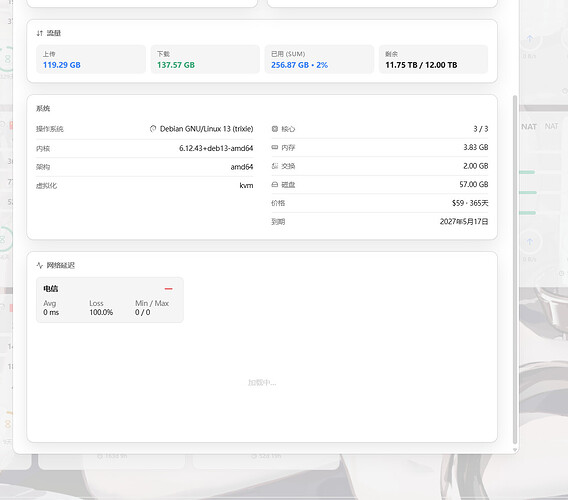Click the dialog's vertical scrollbar thumb
The height and width of the screenshot is (500, 568).
515,269
